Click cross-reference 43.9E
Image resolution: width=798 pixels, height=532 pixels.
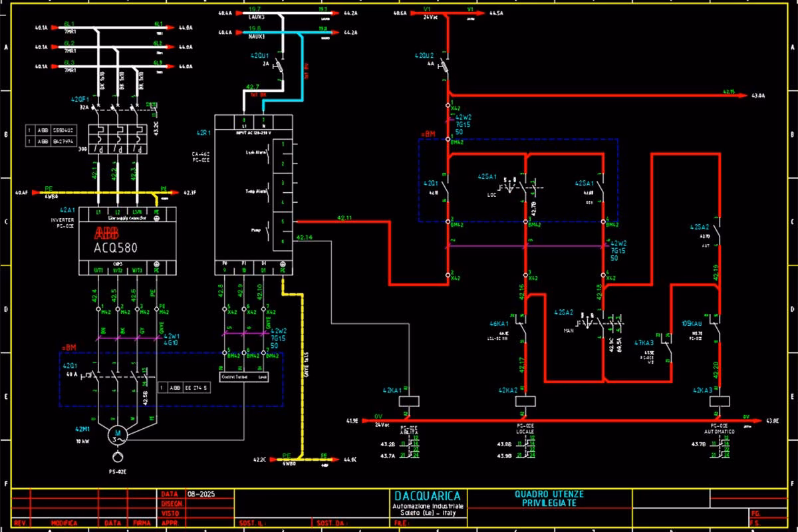(x=504, y=456)
